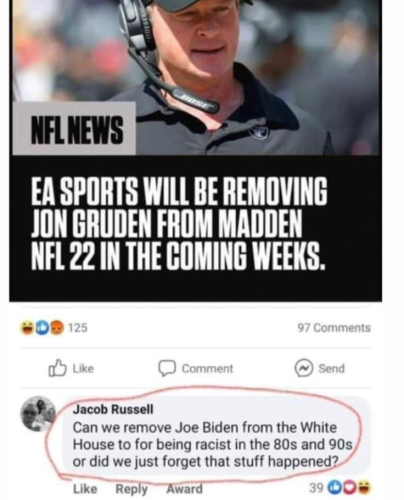Open Jacob Russell's profile name
Screen dimensions: 404x500
coord(113,409)
